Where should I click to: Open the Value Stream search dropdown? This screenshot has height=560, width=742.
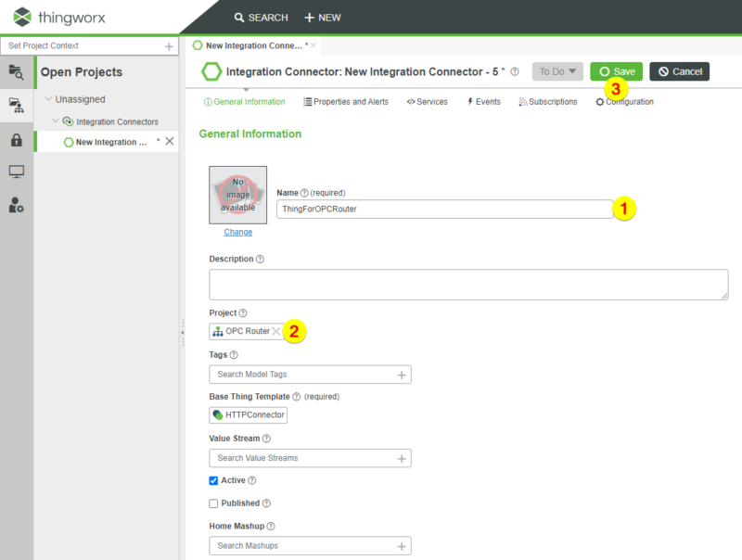coord(310,457)
